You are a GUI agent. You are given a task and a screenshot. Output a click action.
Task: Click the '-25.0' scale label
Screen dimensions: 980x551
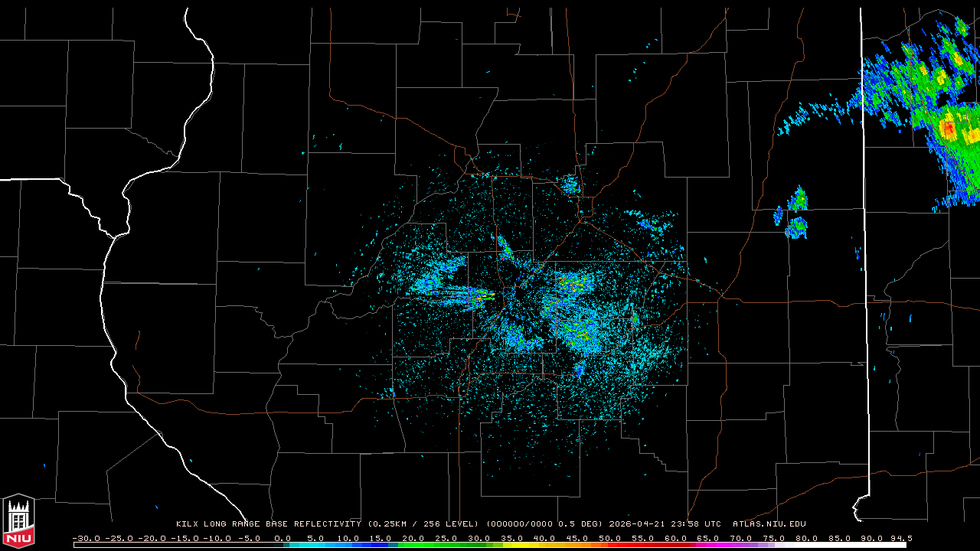[x=119, y=538]
